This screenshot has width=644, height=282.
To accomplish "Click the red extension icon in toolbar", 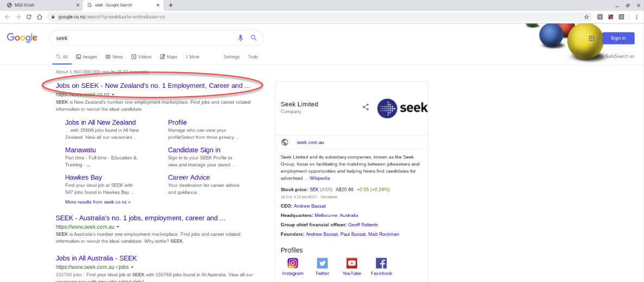I will click(611, 17).
